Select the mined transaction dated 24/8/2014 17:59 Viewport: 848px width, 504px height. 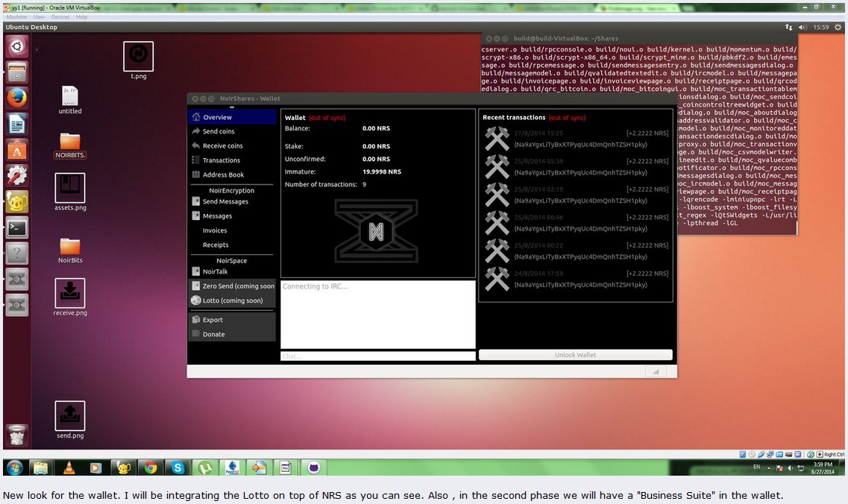tap(576, 279)
